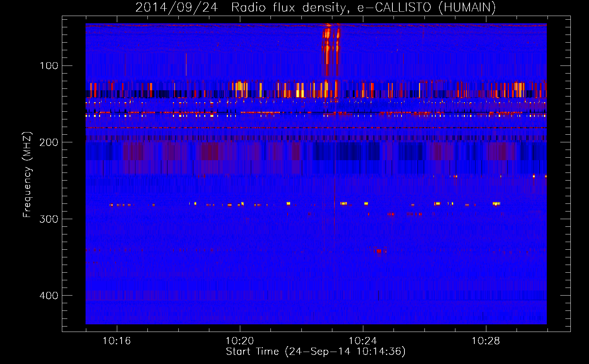The height and width of the screenshot is (364, 589).
Task: Click the frequency tick label '400'
Action: 49,295
